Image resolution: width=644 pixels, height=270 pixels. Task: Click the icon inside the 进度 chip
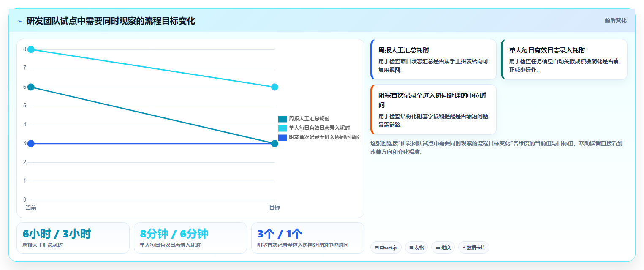point(438,248)
